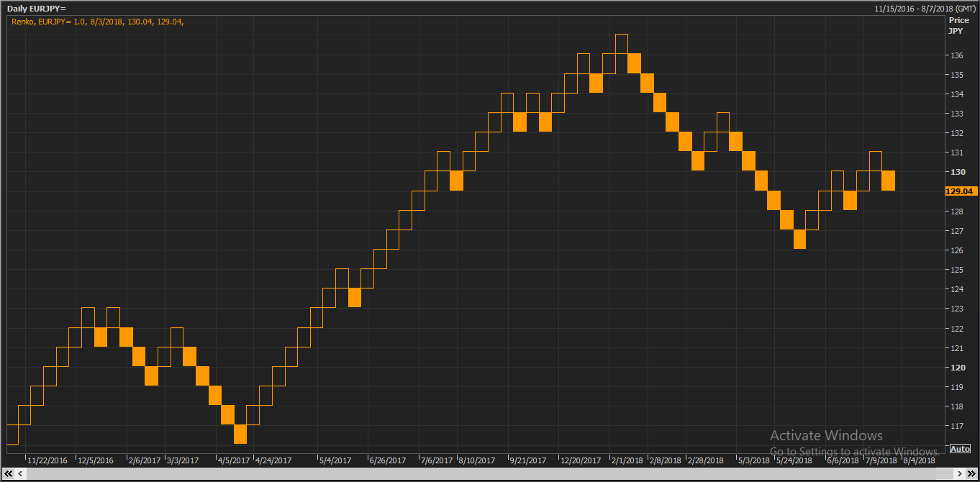Click the topmost hollow Renko brick near 137
The width and height of the screenshot is (980, 482).
point(622,44)
